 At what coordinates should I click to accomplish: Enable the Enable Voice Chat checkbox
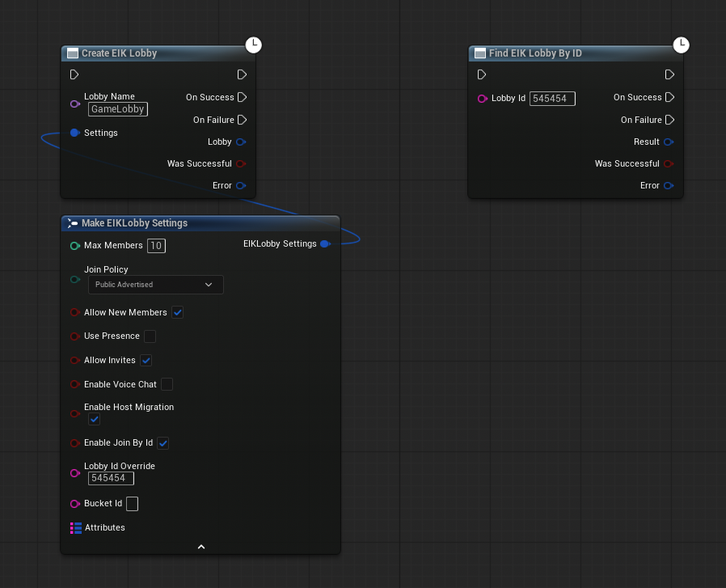[167, 384]
